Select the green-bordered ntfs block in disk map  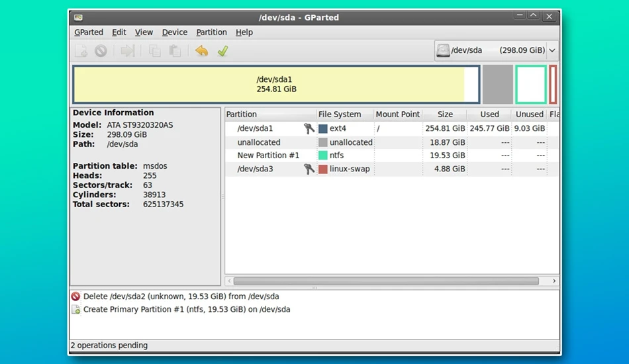531,84
